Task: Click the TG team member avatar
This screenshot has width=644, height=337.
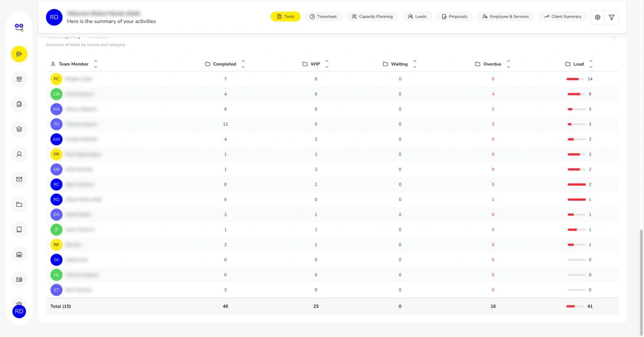Action: [x=56, y=124]
